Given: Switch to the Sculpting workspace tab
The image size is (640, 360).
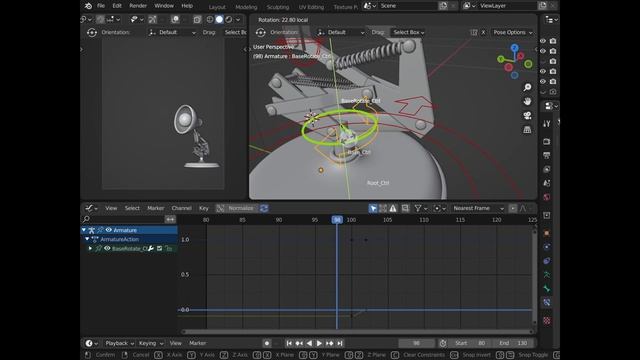Looking at the screenshot, I should 278,7.
